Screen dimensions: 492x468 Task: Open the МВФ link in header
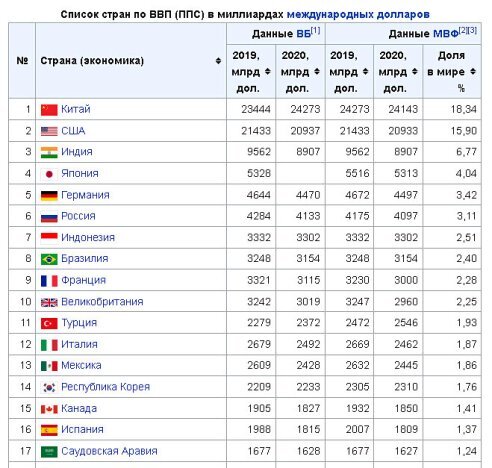click(446, 34)
